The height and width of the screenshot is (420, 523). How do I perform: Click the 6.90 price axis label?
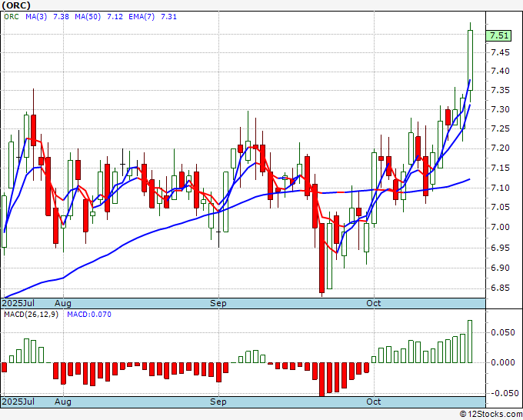click(501, 268)
